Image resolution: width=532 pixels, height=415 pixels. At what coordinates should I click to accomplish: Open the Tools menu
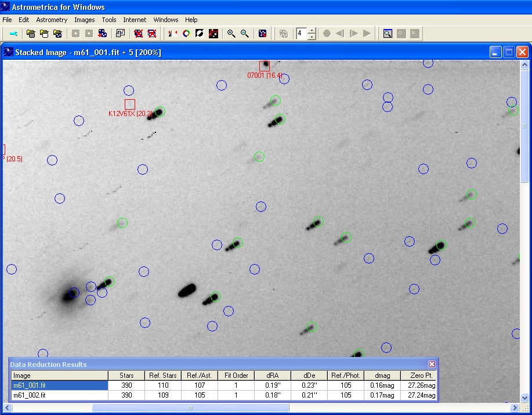pos(109,20)
